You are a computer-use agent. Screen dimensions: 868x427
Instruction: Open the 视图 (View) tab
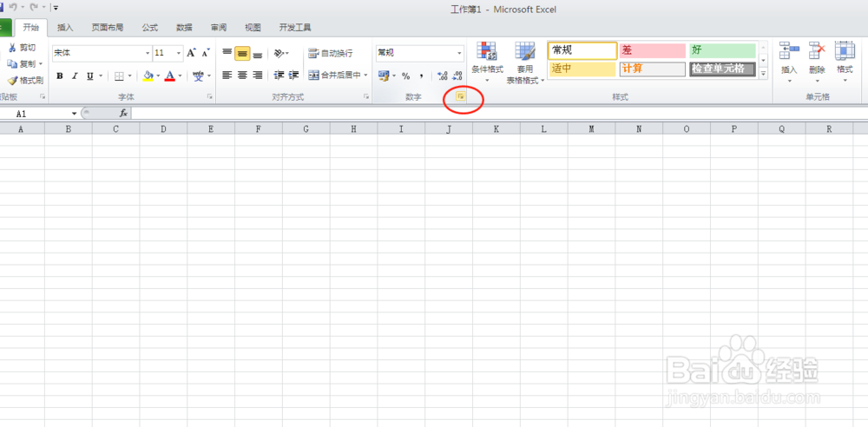[253, 28]
